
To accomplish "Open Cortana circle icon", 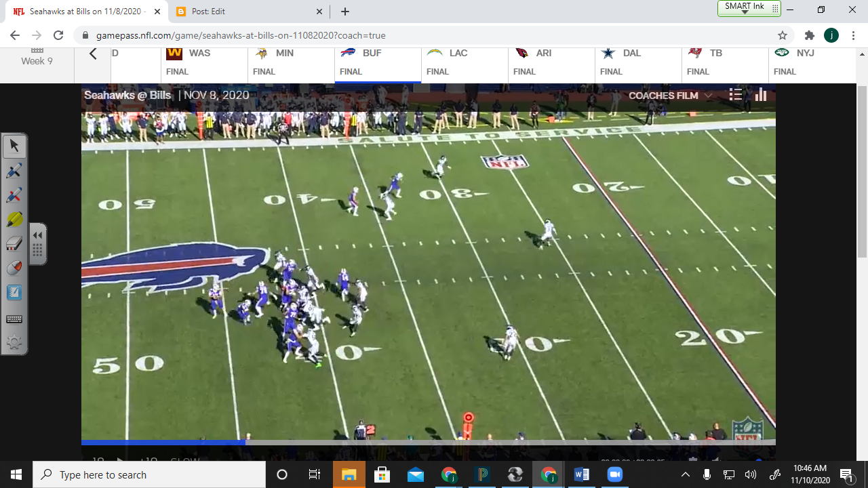I will [282, 474].
